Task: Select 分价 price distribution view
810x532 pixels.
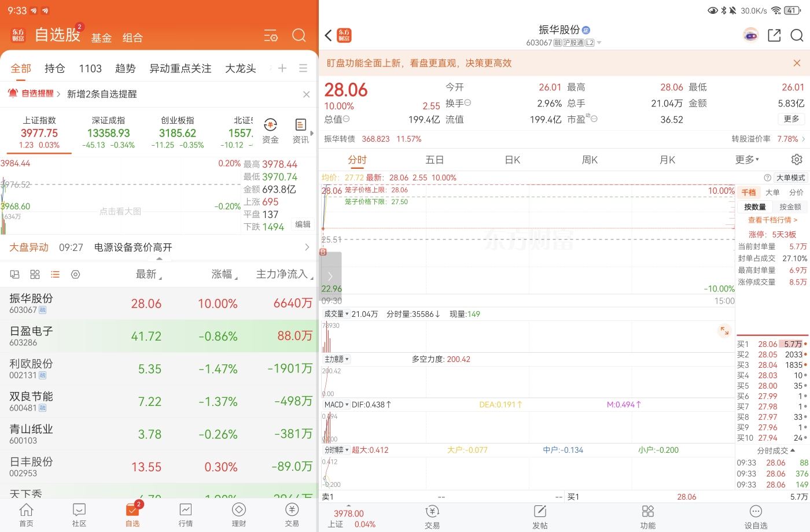Action: 796,193
